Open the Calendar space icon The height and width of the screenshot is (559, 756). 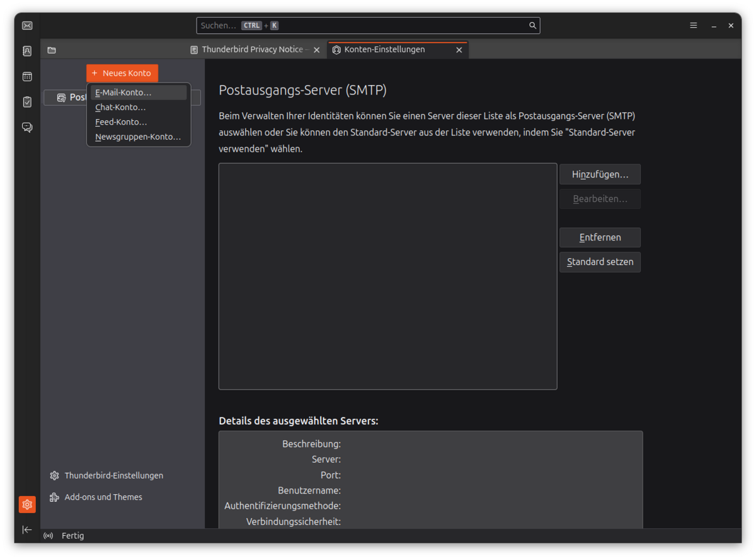pyautogui.click(x=27, y=77)
